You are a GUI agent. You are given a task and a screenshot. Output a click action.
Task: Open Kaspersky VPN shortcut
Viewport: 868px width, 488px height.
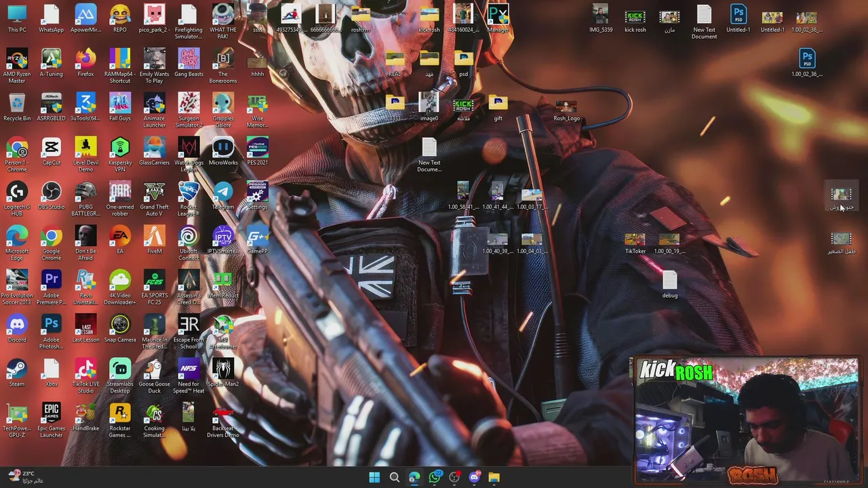pyautogui.click(x=120, y=155)
